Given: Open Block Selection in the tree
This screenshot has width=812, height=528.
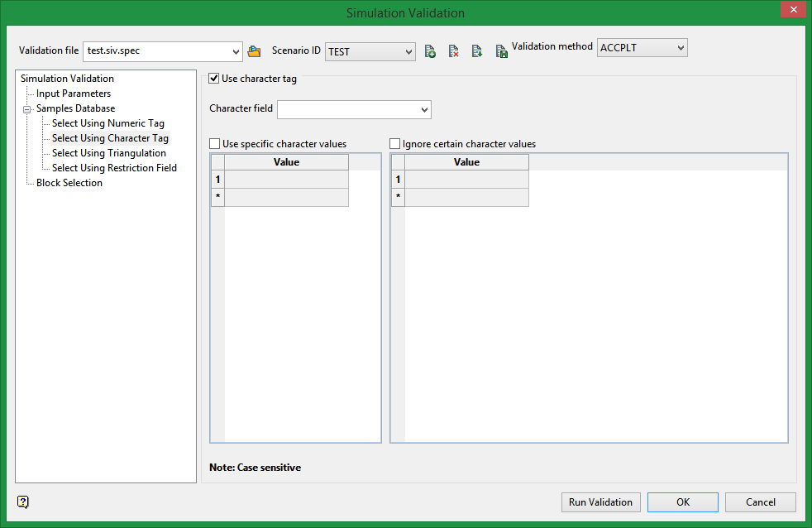Looking at the screenshot, I should [69, 183].
